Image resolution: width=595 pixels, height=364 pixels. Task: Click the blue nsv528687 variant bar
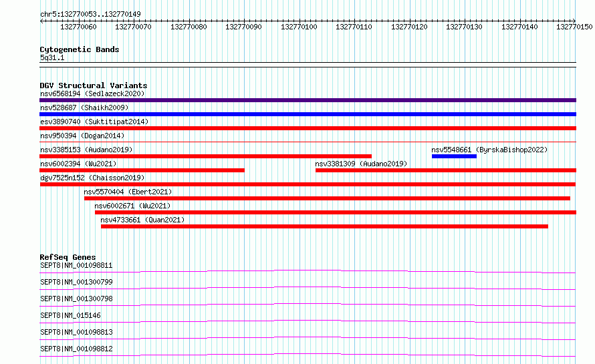coord(308,114)
